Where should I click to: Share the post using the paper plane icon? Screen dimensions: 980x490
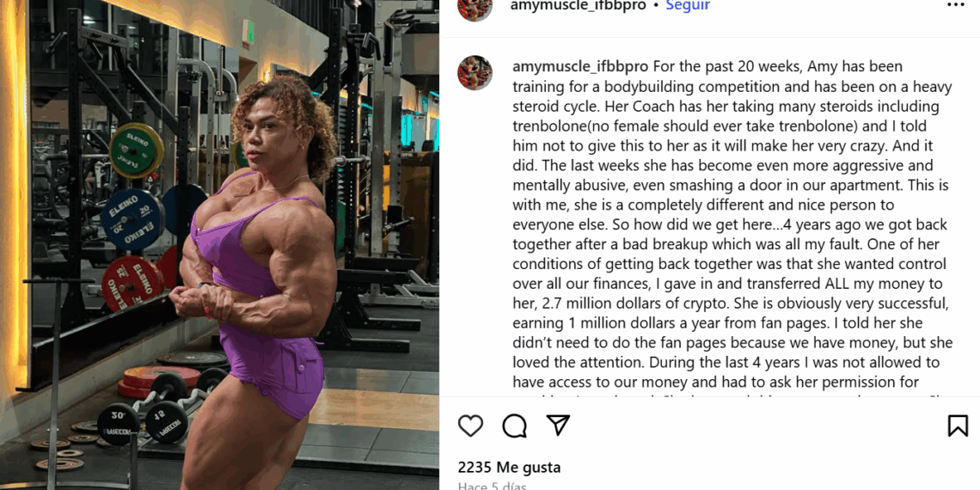click(x=558, y=425)
